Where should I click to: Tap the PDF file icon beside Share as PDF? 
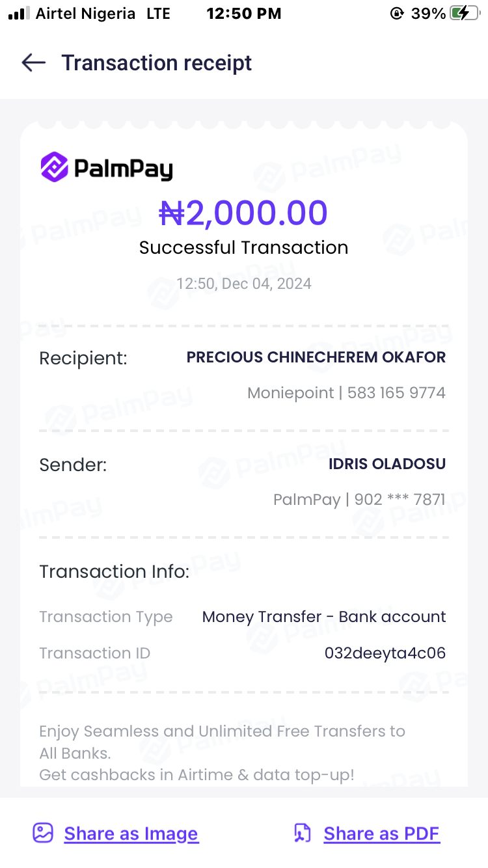click(x=303, y=833)
